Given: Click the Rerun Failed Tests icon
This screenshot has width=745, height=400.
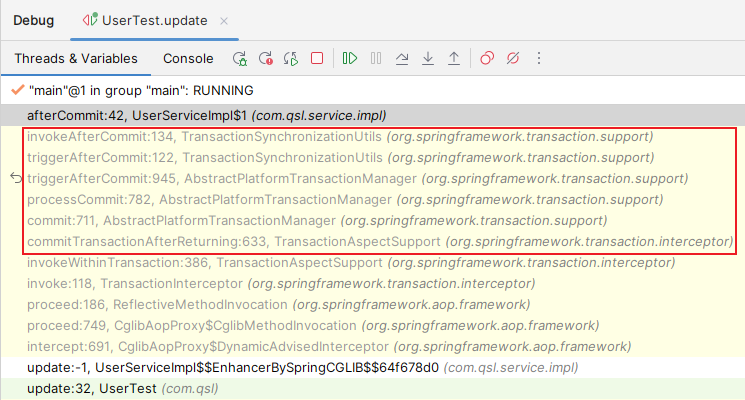Looking at the screenshot, I should (266, 58).
